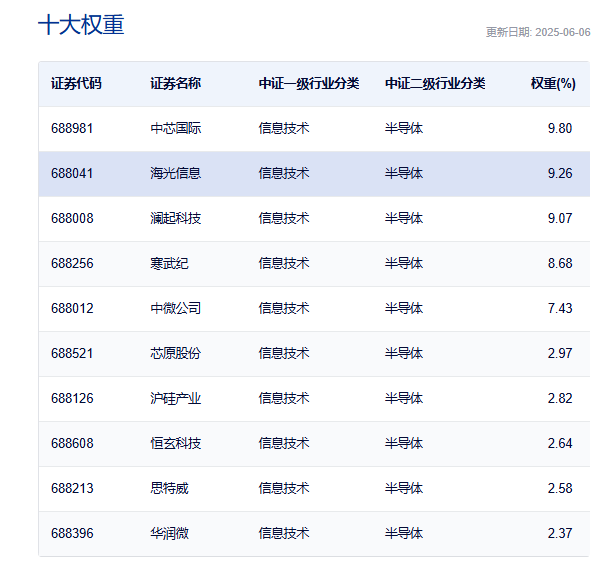This screenshot has width=606, height=563.
Task: Select stock code 688041
Action: [72, 174]
